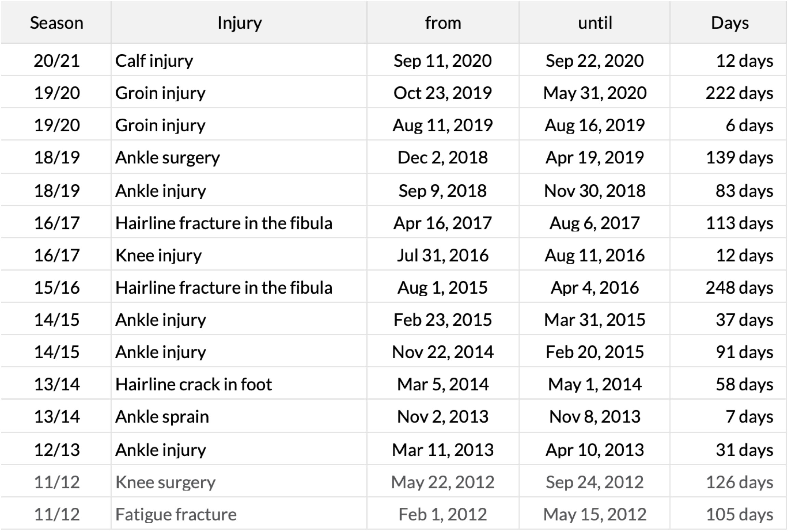Screen dimensions: 795x532
Task: Select the Hairline crack in foot entry
Action: (194, 384)
